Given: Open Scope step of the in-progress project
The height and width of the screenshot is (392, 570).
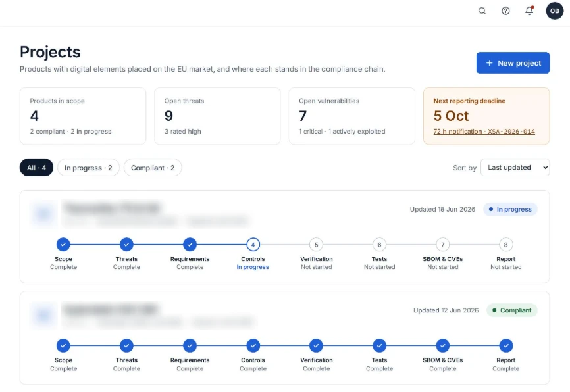Looking at the screenshot, I should 63,245.
